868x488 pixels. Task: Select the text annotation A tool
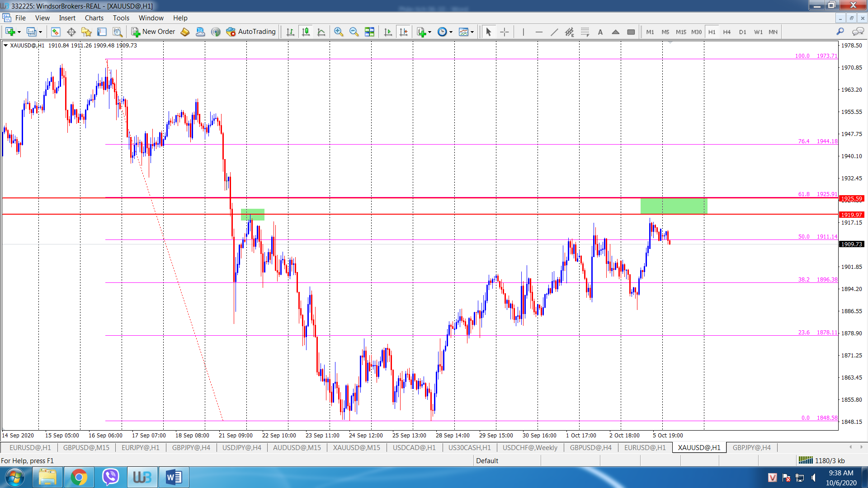pos(600,32)
